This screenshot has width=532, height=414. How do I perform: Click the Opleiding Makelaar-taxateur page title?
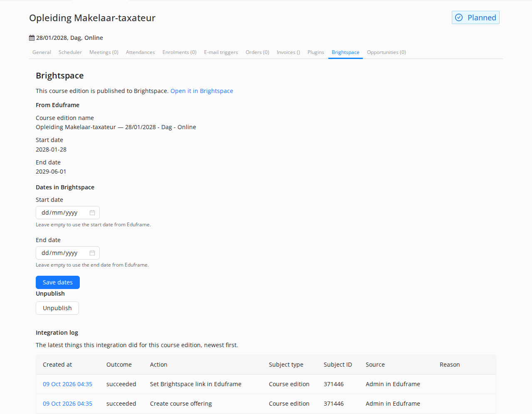(x=92, y=18)
